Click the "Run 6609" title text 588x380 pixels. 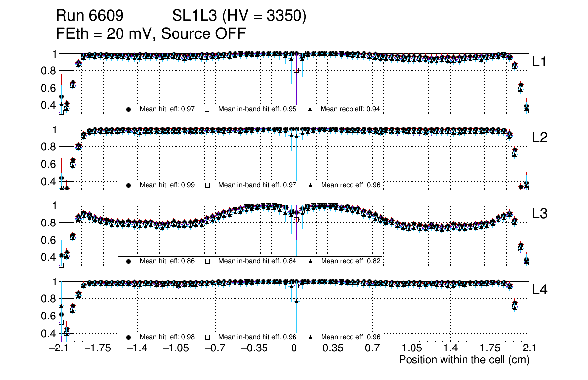tap(89, 16)
